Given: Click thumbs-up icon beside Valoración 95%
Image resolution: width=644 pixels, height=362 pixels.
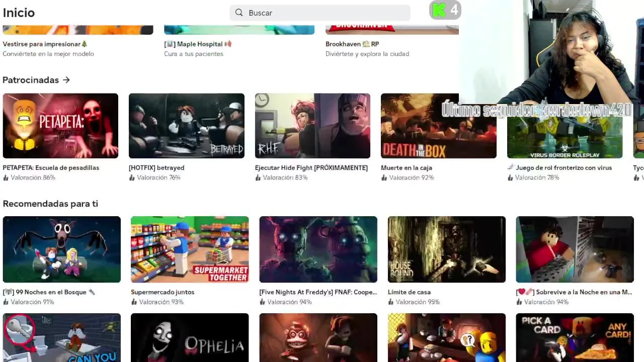Looking at the screenshot, I should click(x=391, y=302).
